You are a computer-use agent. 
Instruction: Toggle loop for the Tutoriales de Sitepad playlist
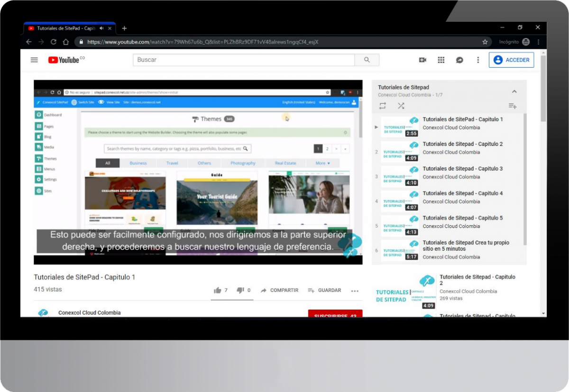(383, 106)
